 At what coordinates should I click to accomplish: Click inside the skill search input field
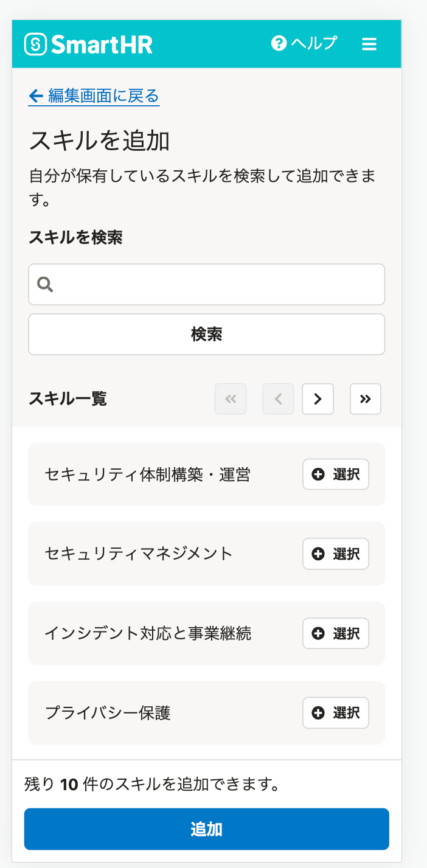coord(207,284)
